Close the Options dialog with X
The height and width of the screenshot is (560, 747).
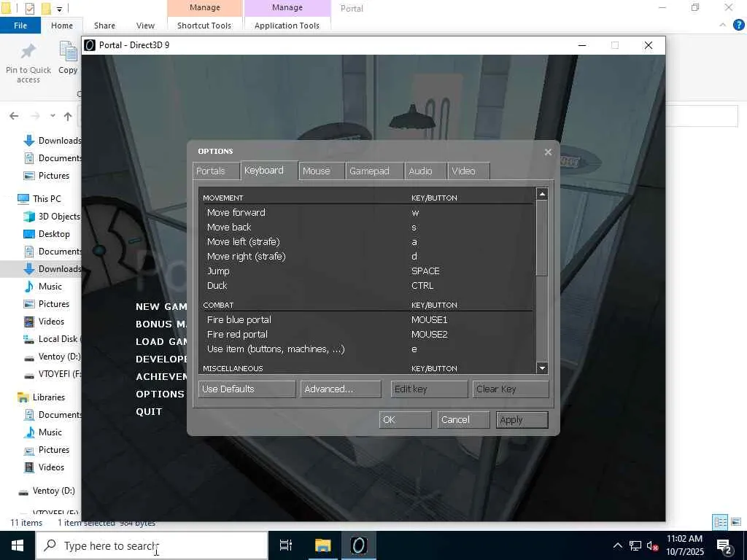pos(548,152)
